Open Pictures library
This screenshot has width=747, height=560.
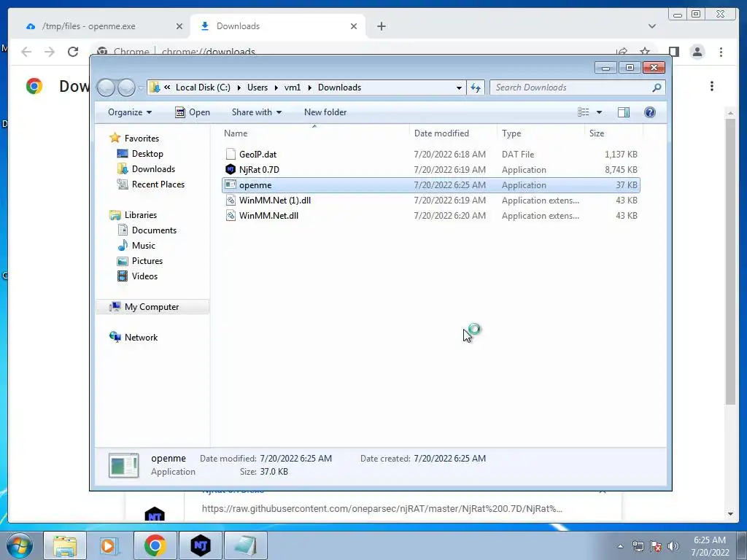147,260
